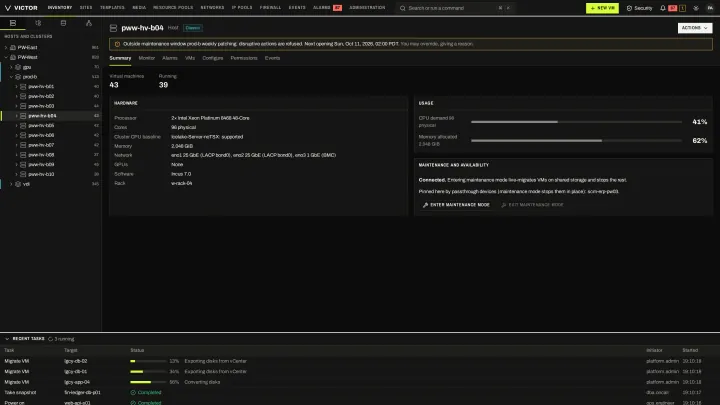Click the red alert count badge by bell
Viewport: 720px width, 405px height.
click(673, 8)
